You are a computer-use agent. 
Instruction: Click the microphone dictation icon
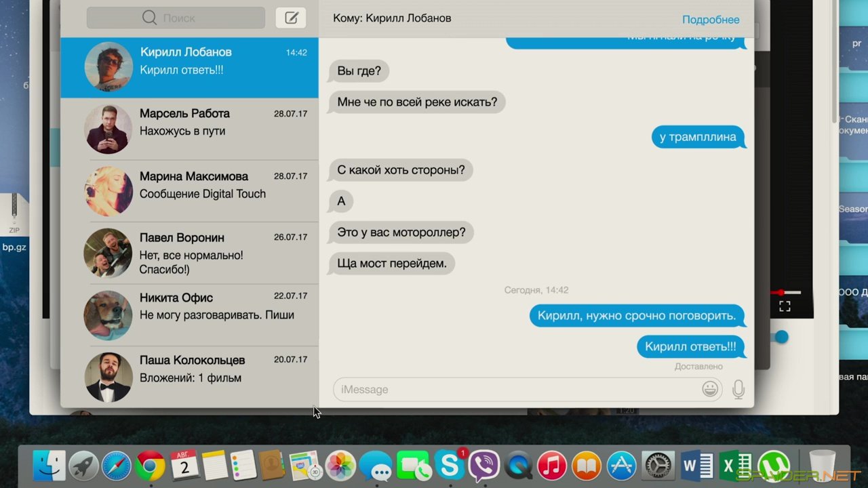click(738, 389)
